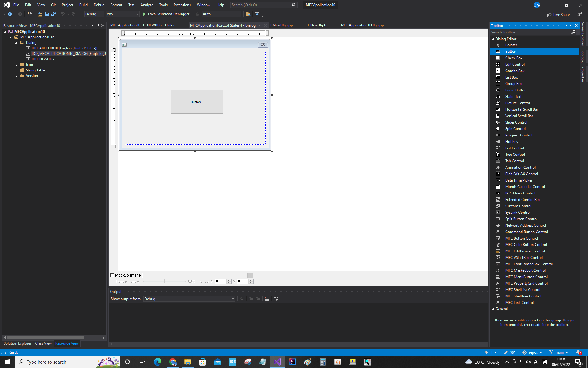Screen dimensions: 588x368
Task: Select the Radio Button toolbox item
Action: [x=535, y=90]
